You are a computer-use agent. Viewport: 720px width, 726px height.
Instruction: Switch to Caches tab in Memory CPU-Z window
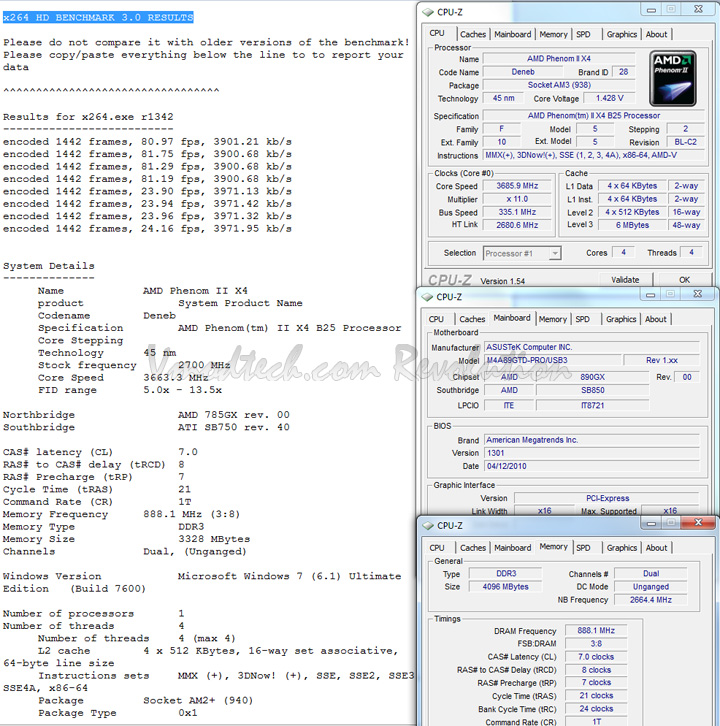coord(473,548)
